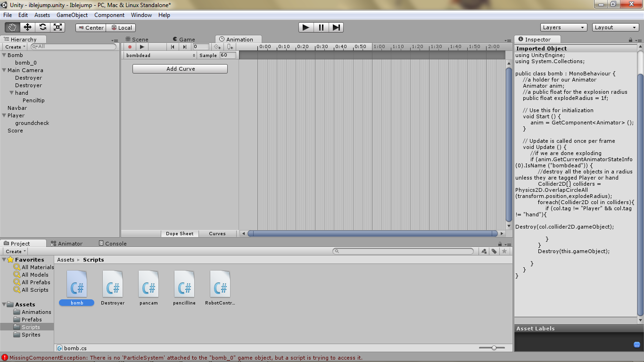Collapse the Assets folder tree

coord(4,304)
